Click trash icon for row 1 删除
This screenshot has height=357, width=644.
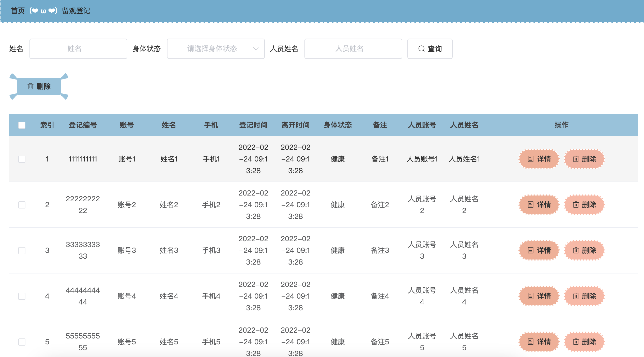(576, 159)
